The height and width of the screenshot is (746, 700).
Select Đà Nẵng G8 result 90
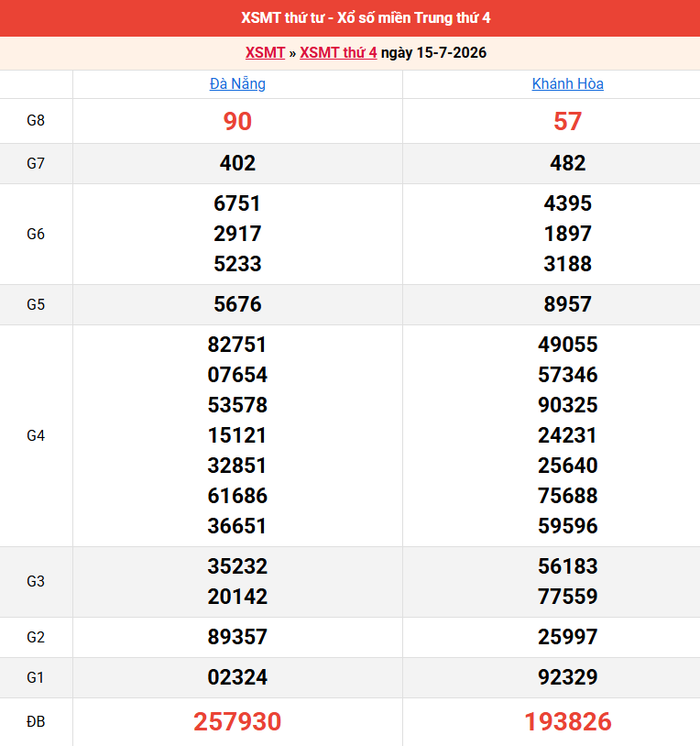click(x=237, y=121)
